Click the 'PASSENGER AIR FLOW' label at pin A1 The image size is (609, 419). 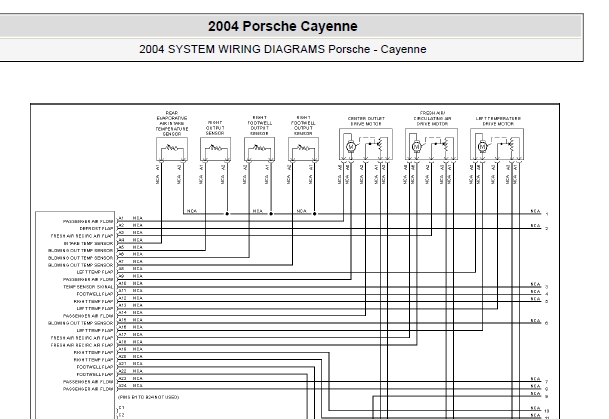tap(88, 221)
